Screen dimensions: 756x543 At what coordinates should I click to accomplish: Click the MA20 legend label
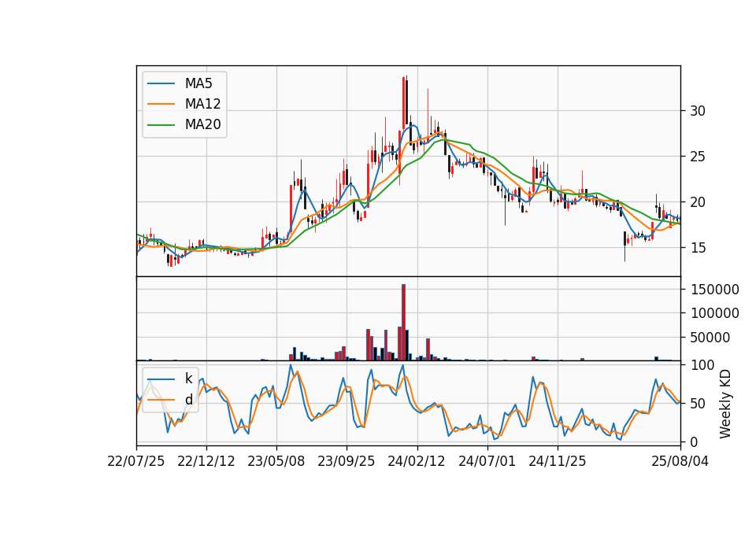click(x=202, y=124)
